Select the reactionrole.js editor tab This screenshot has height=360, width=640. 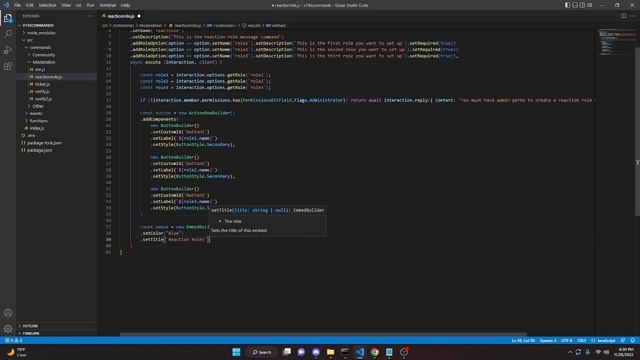pos(121,16)
